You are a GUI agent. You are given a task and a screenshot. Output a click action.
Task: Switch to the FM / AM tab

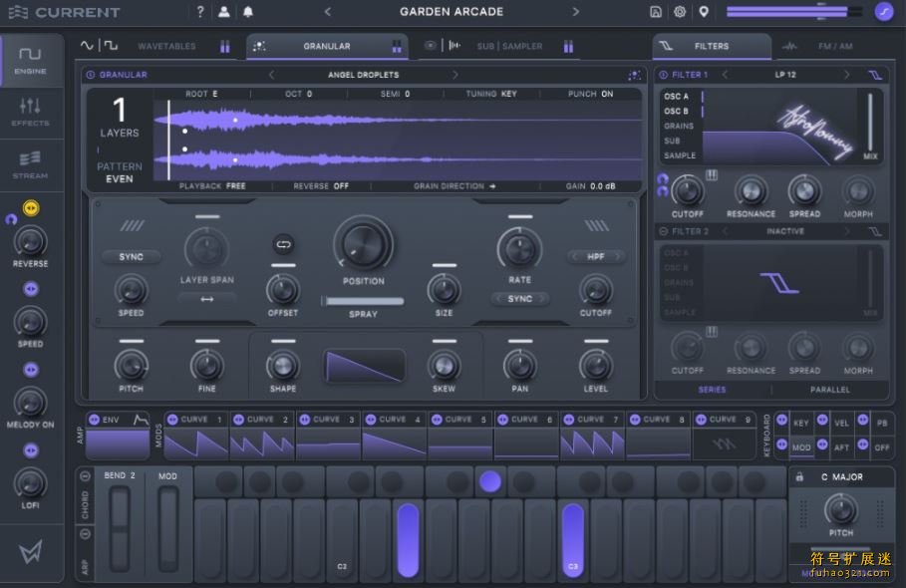pyautogui.click(x=835, y=46)
